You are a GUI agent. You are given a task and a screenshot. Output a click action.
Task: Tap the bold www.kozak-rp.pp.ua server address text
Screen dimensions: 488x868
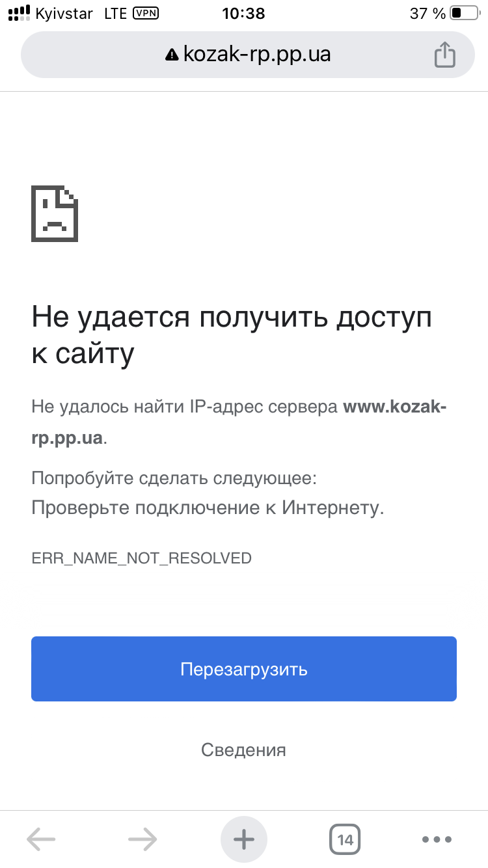[x=395, y=407]
